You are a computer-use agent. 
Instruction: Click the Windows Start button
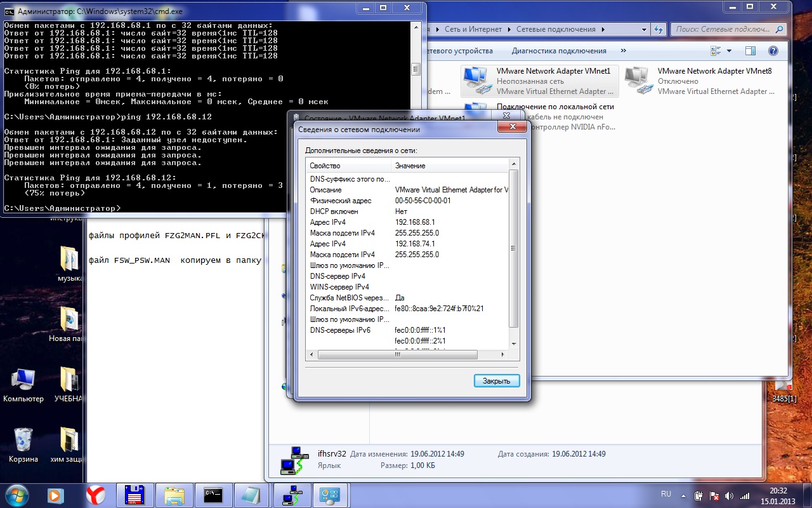coord(17,494)
